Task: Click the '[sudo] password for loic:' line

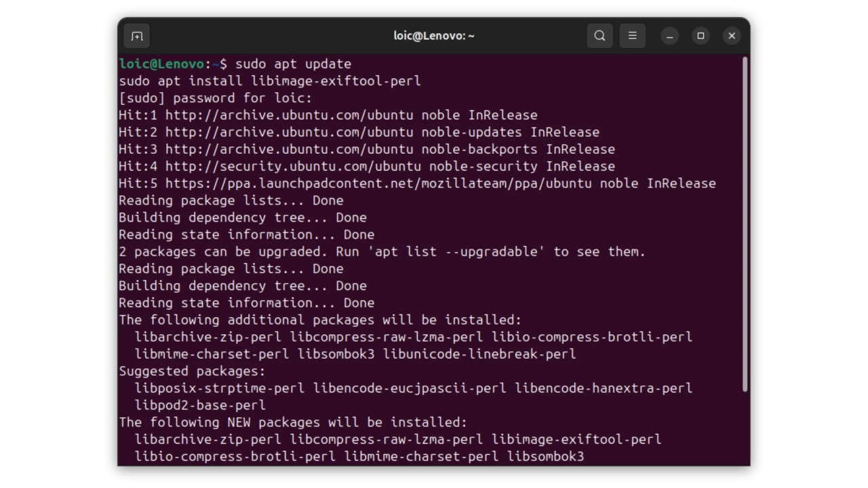Action: pos(215,98)
